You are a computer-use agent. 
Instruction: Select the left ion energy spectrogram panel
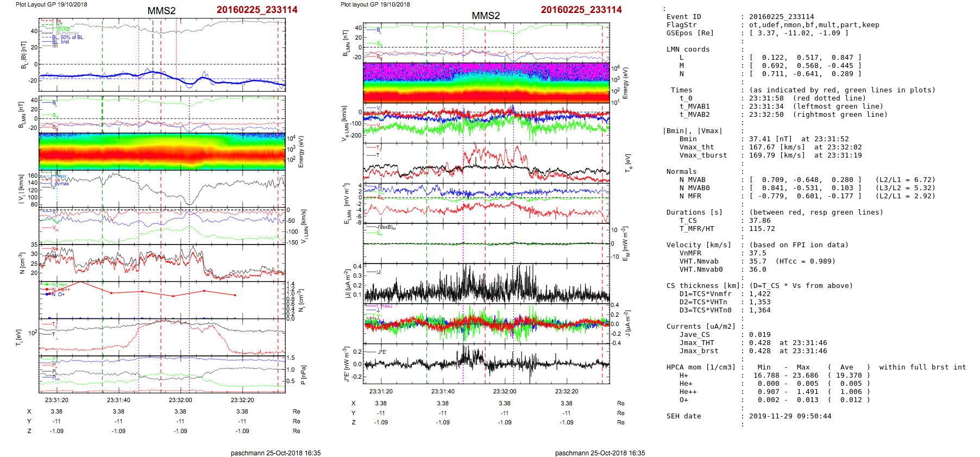[x=162, y=152]
